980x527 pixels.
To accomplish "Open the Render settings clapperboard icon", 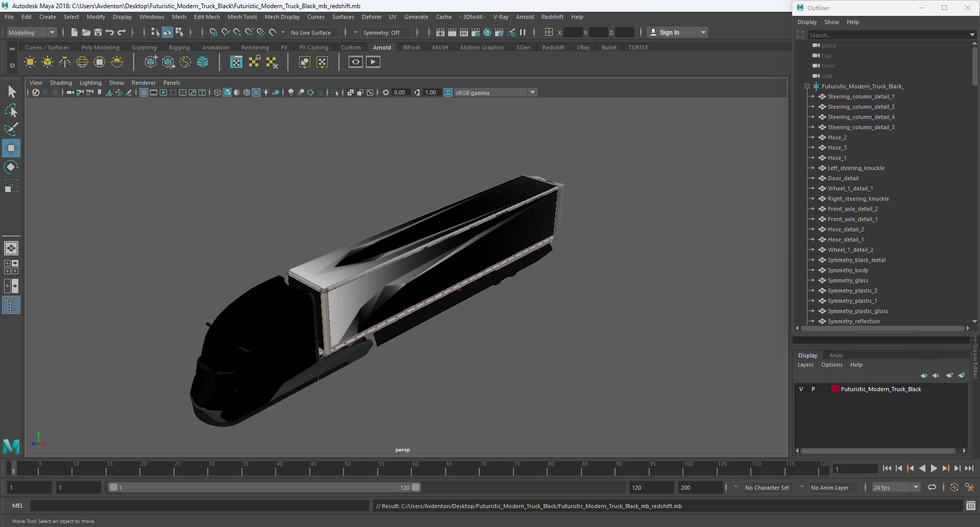I will (x=475, y=32).
